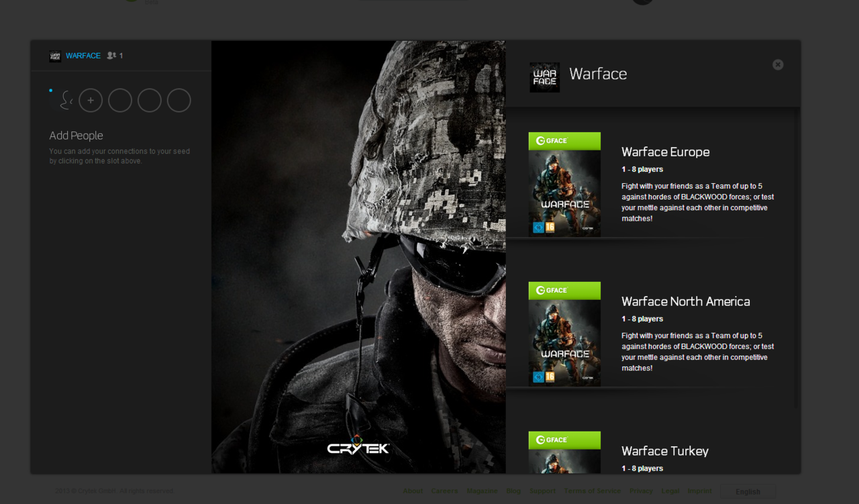Open the Privacy footer link

point(641,491)
